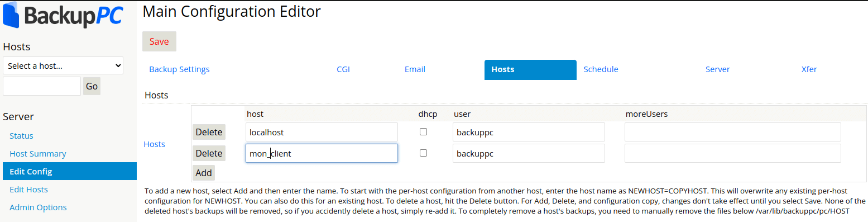Select the Hosts tab
Viewport: 868px width, 222px height.
pos(530,70)
